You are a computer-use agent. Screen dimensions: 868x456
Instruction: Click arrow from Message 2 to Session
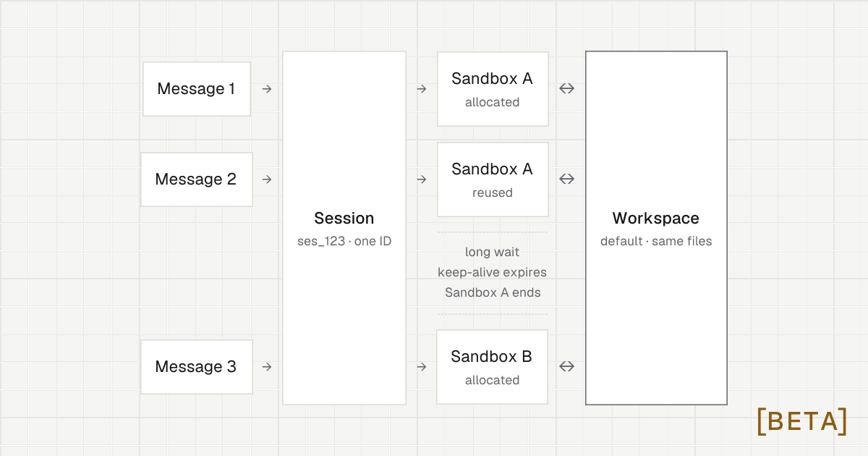click(267, 180)
